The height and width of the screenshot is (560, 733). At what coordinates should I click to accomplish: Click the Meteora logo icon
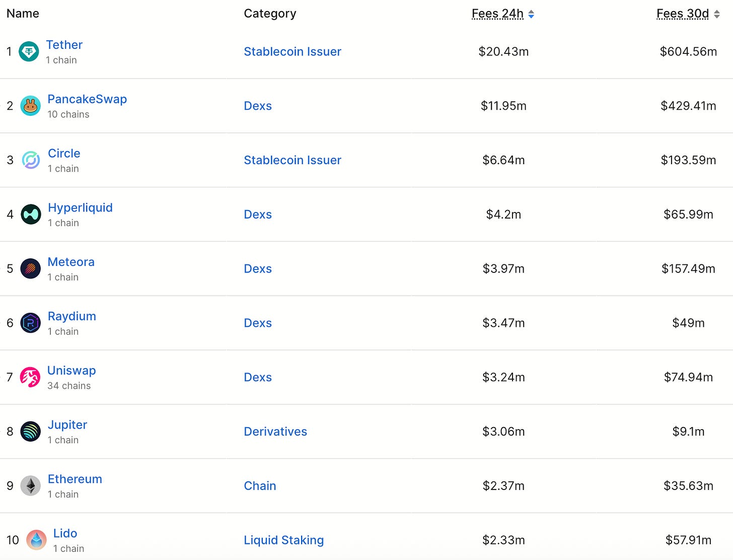[x=30, y=268]
